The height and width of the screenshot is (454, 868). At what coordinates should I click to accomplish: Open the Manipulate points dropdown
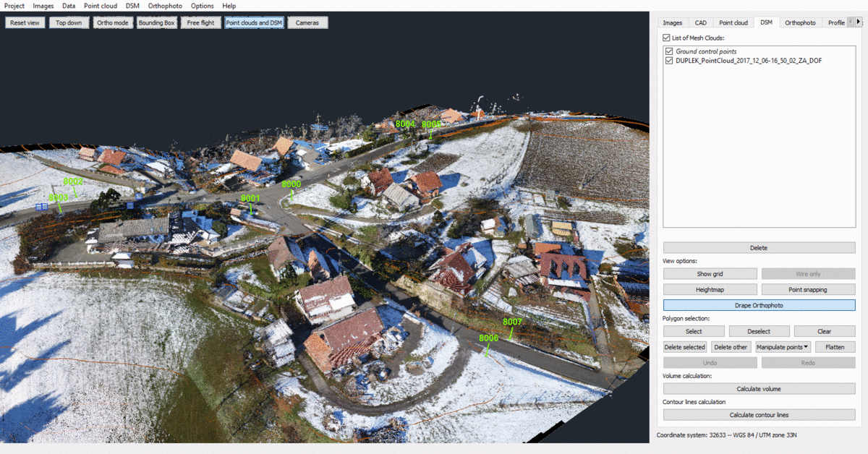pyautogui.click(x=783, y=347)
